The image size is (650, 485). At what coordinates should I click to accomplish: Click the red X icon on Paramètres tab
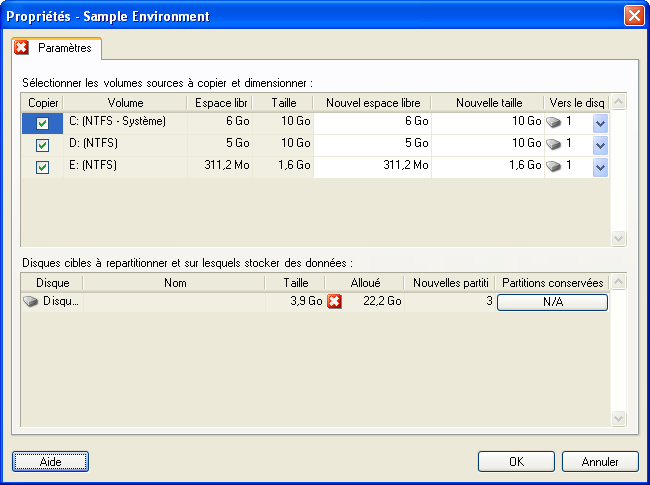click(22, 48)
